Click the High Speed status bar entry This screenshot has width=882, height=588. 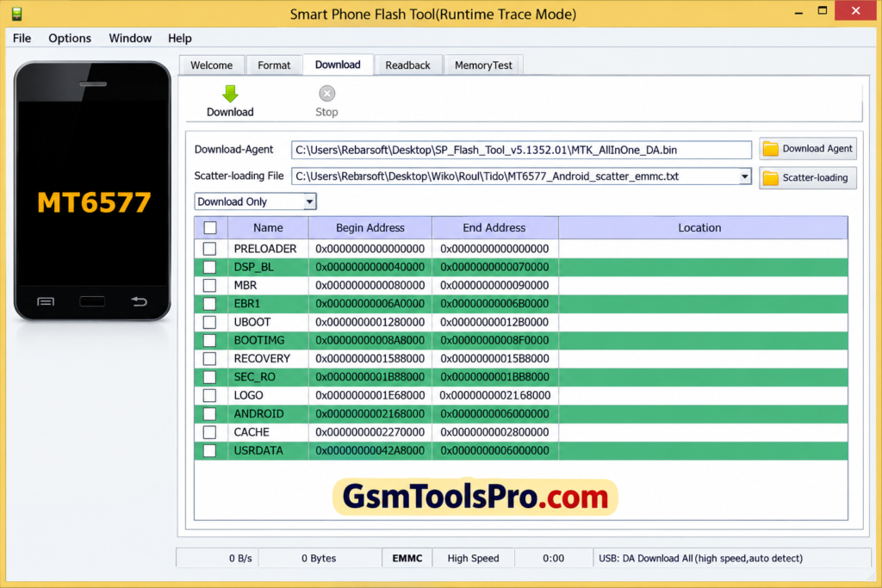point(473,558)
